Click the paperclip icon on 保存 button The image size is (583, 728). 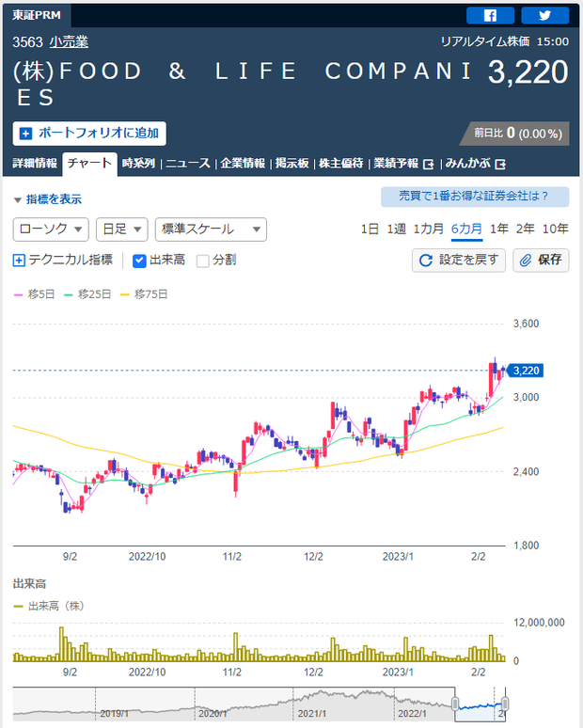[527, 261]
